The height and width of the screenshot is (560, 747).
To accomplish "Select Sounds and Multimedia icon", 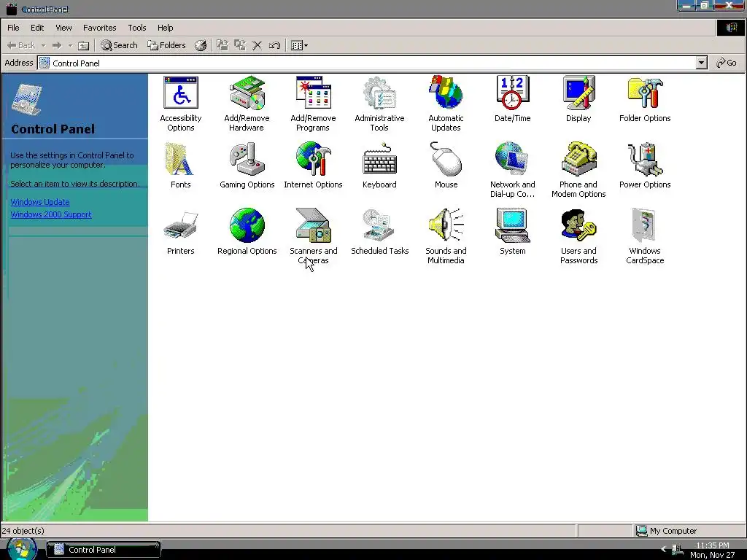I will pos(446,226).
